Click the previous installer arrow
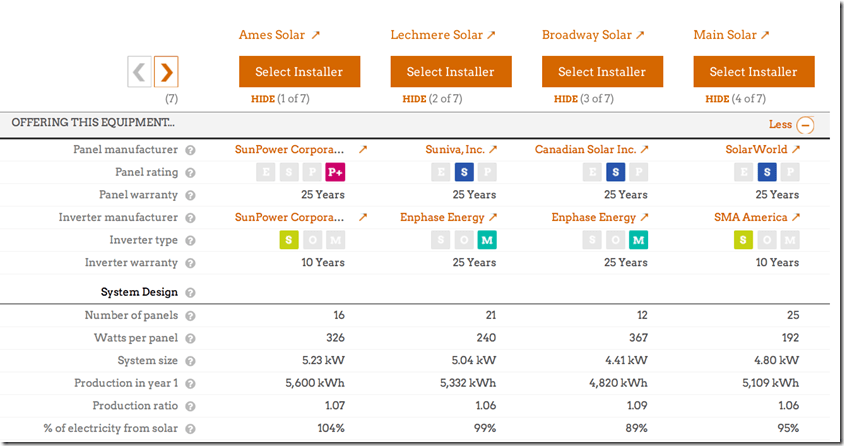 (140, 72)
